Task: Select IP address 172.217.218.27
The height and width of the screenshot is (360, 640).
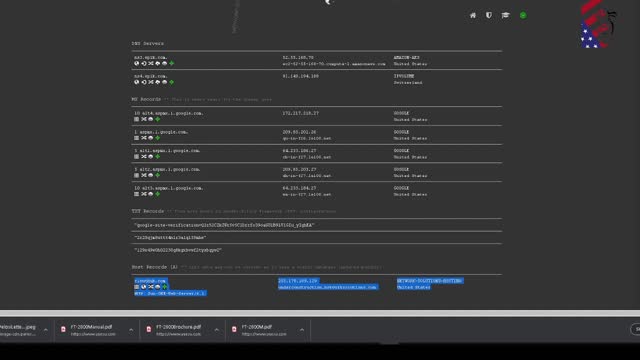Action: tap(300, 113)
